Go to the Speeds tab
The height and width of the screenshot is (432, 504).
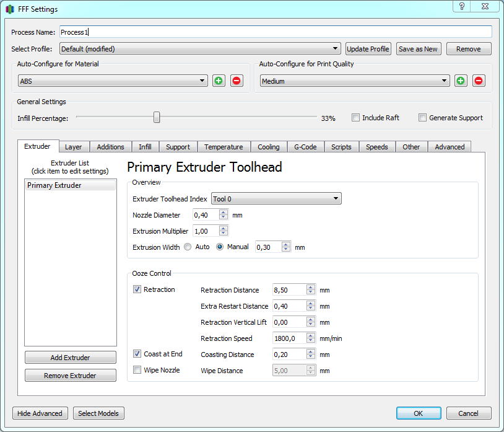coord(377,147)
